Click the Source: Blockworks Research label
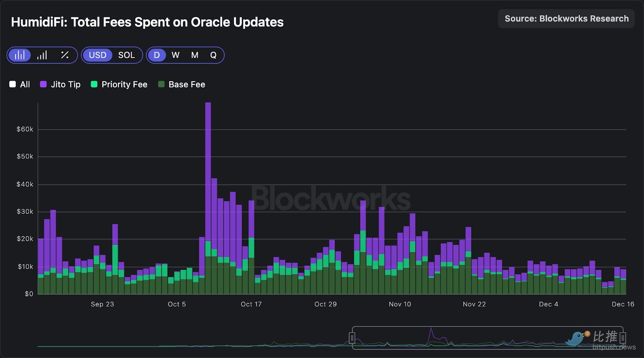The height and width of the screenshot is (358, 644). 566,19
